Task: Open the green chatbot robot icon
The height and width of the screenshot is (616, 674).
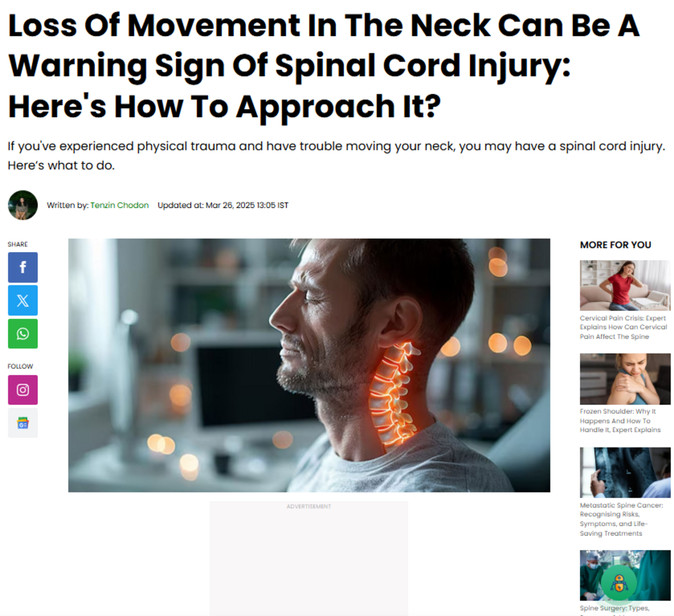Action: click(619, 583)
